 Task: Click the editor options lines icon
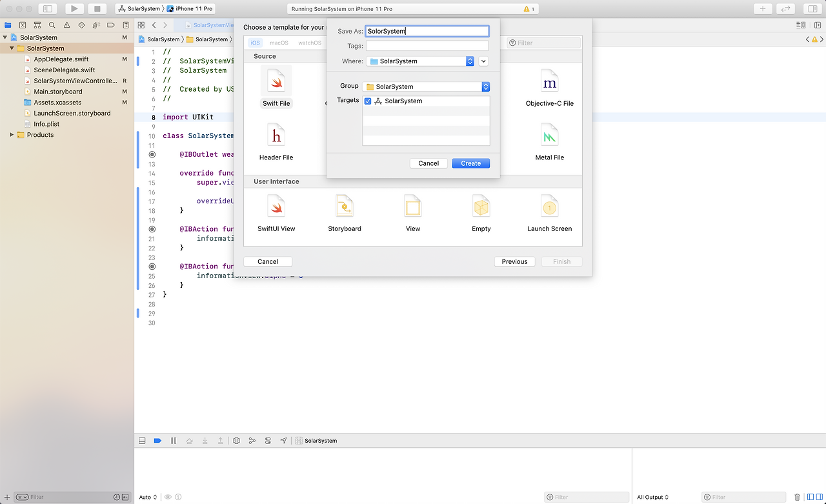(801, 25)
